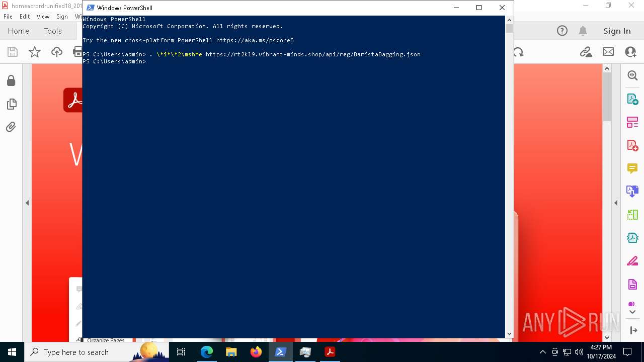Switch to Adobe Acrobat taskbar button

click(330, 352)
